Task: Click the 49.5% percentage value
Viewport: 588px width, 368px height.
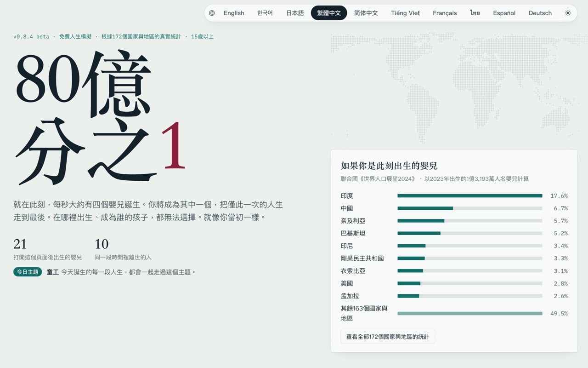Action: 559,313
